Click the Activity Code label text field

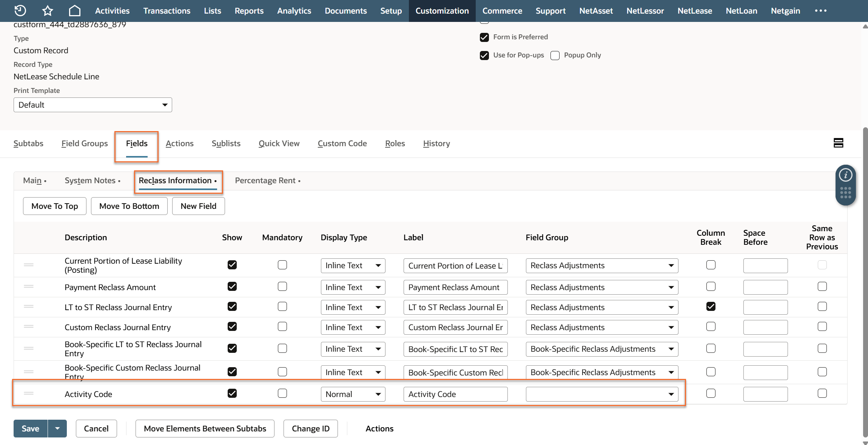click(x=455, y=394)
